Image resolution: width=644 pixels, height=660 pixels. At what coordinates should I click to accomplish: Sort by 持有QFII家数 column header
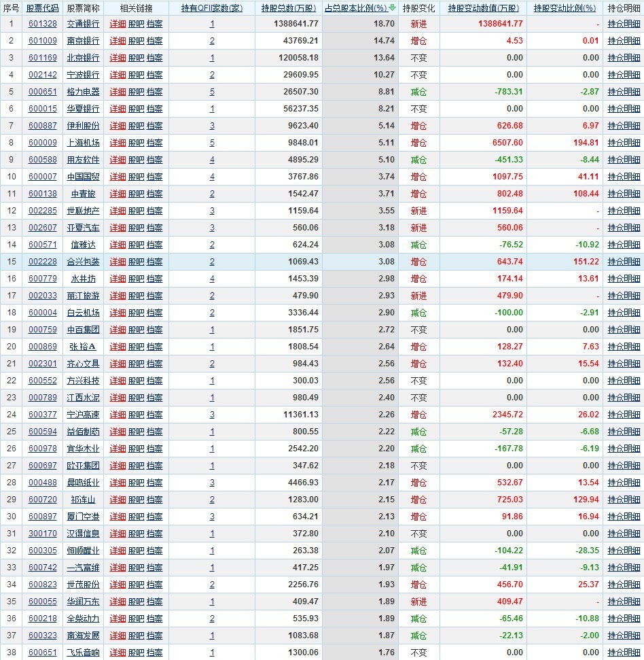coord(211,8)
